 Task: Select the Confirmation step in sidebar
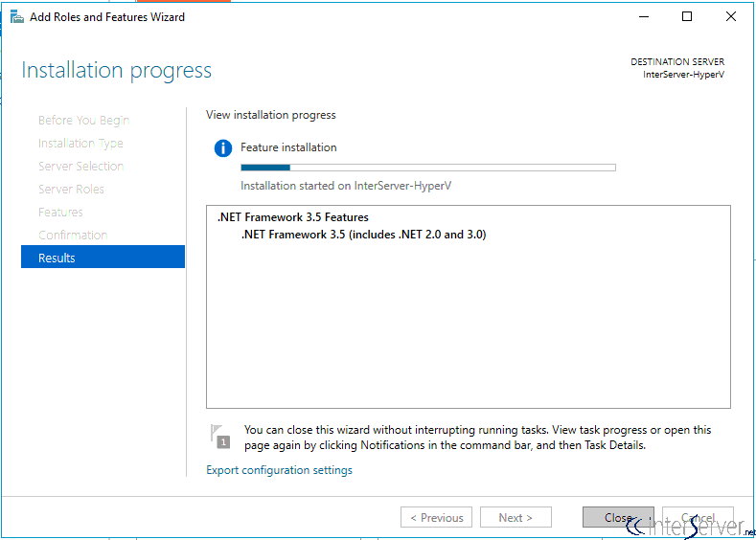tap(73, 236)
